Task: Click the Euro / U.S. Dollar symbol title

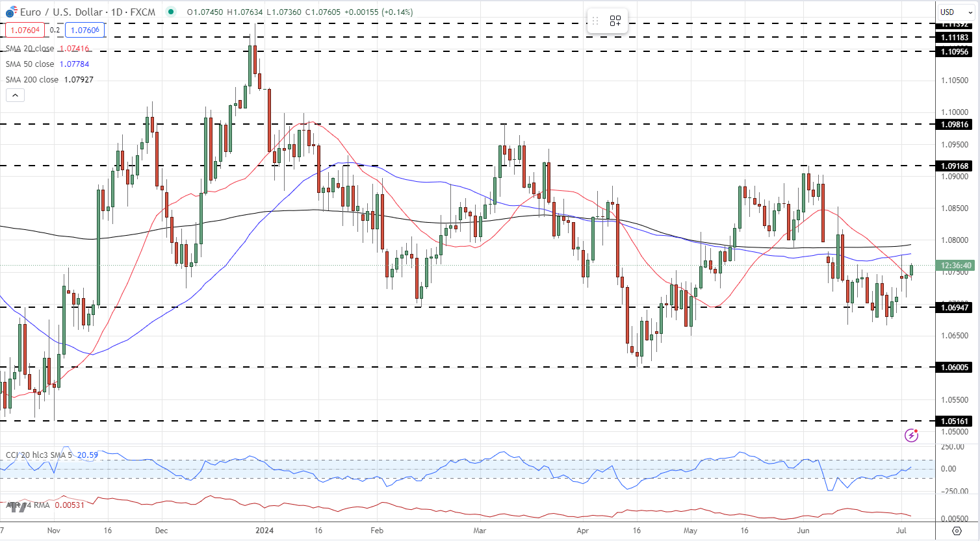Action: click(x=62, y=12)
